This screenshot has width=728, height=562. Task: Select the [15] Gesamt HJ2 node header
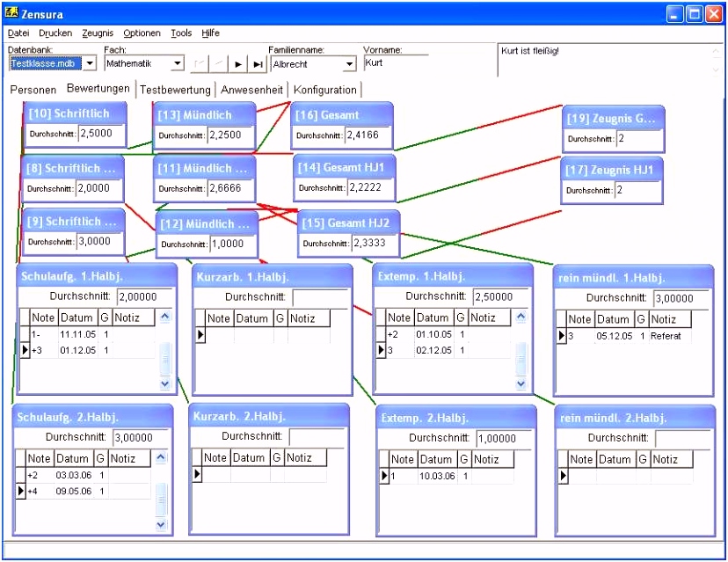(348, 223)
